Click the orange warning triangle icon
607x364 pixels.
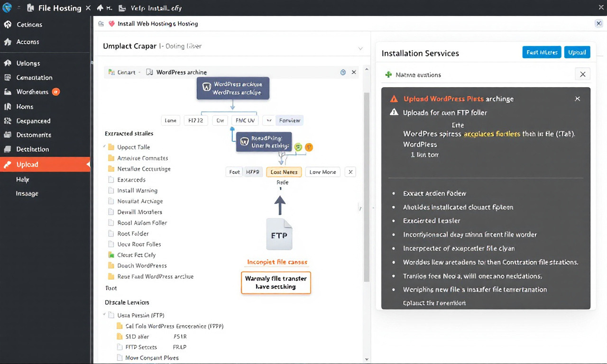pyautogui.click(x=394, y=99)
